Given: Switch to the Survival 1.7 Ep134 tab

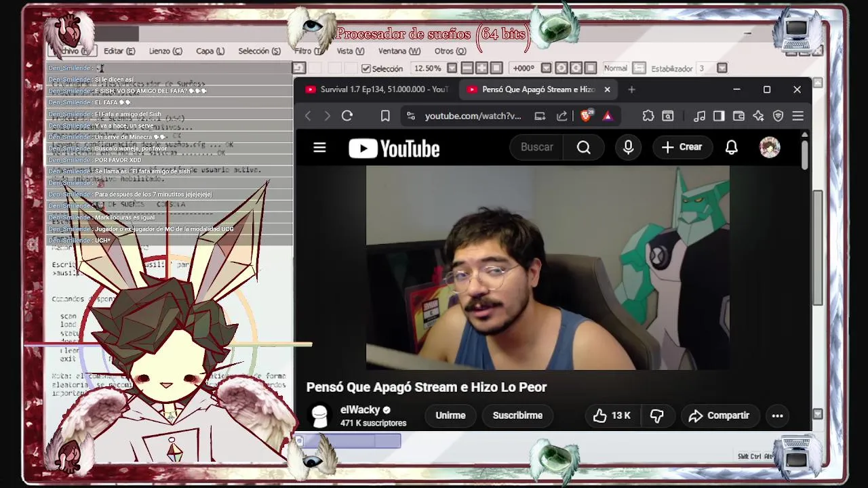Looking at the screenshot, I should (x=376, y=89).
